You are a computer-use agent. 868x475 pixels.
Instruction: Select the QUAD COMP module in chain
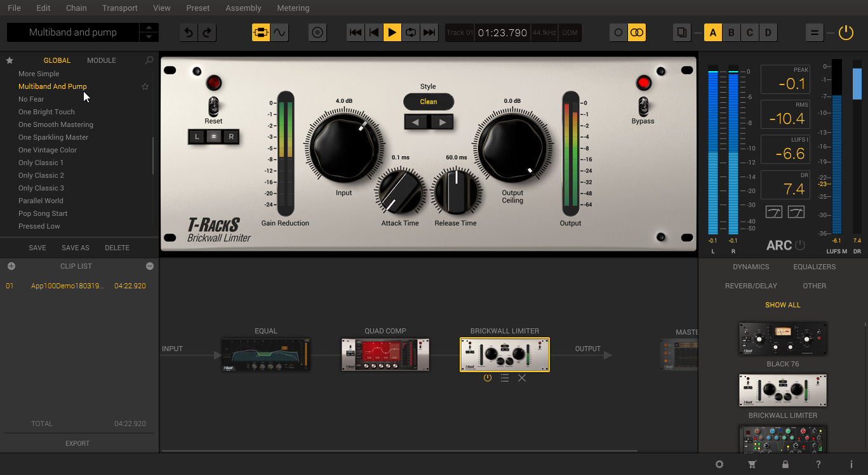point(385,354)
